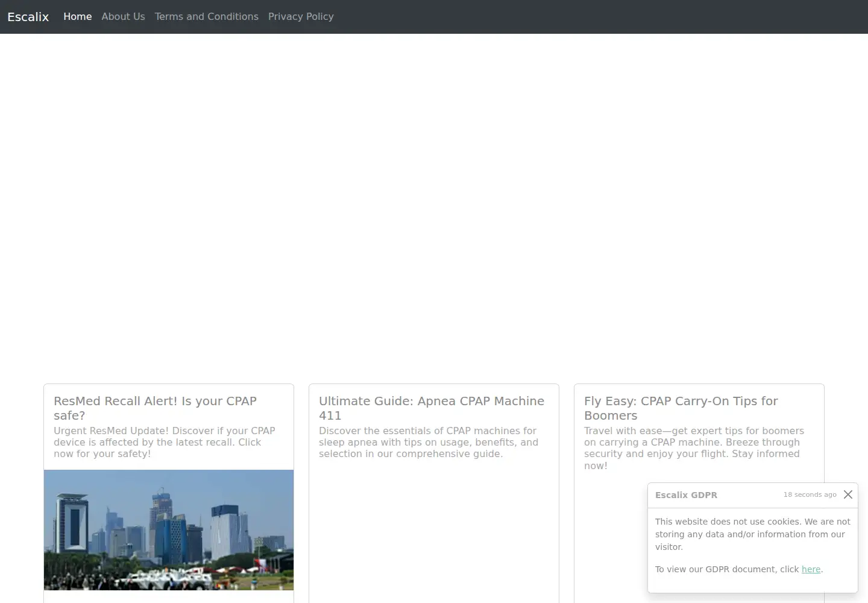Open Fly Easy CPAP Carry-On Tips article
868x603 pixels.
point(681,408)
